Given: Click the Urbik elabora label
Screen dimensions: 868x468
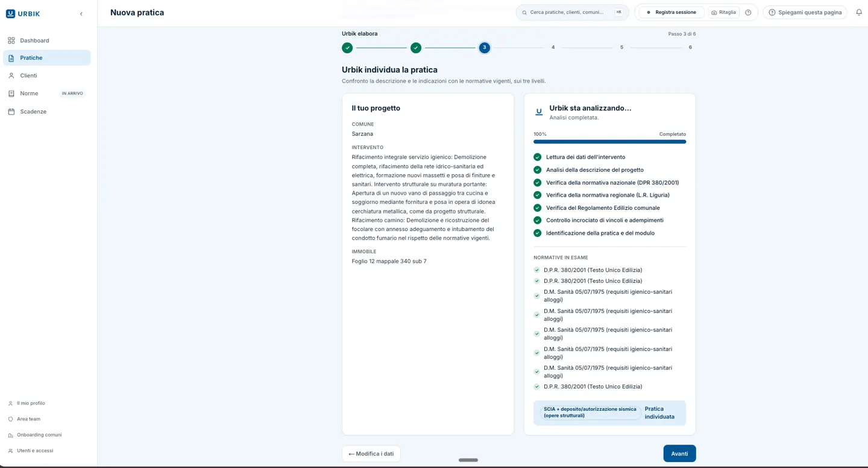Looking at the screenshot, I should (x=360, y=34).
